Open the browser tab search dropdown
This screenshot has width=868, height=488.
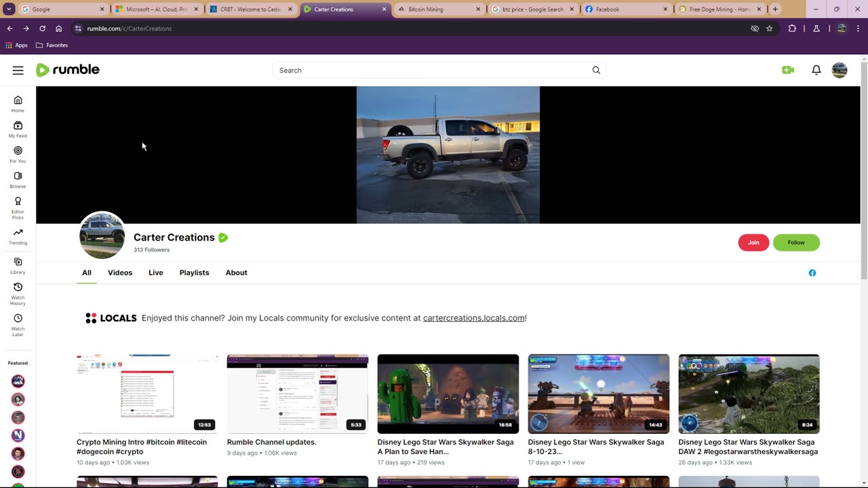[x=9, y=9]
